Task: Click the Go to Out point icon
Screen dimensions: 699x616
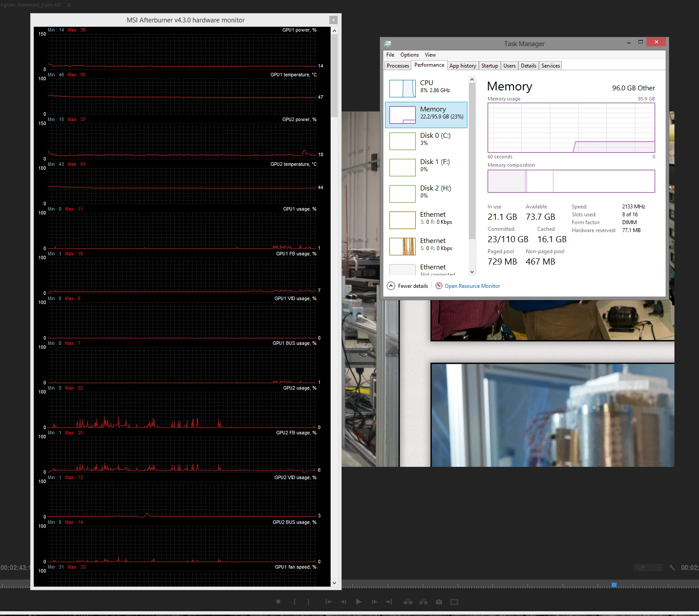Action: [x=389, y=602]
